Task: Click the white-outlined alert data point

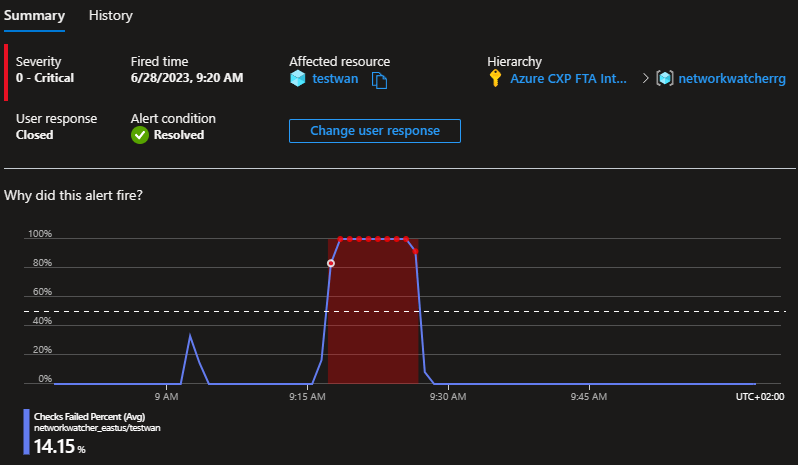Action: tap(331, 263)
